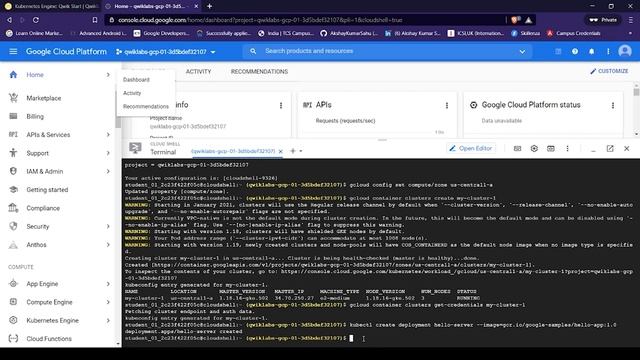
Task: Expand the Kubernetes Engine submenu chevron
Action: [x=108, y=320]
